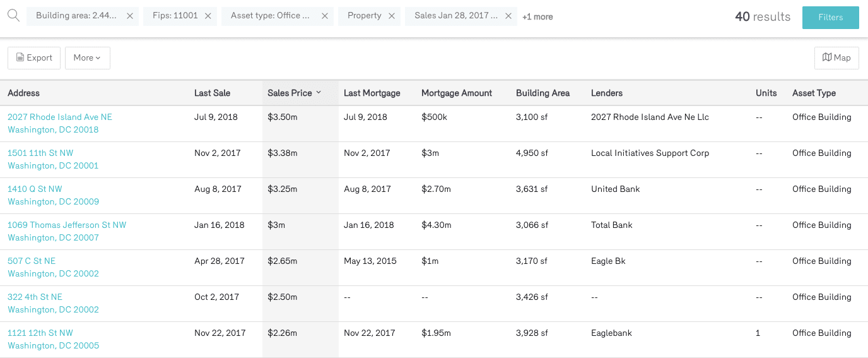
Task: Show the +1 more hidden filters
Action: tap(537, 17)
